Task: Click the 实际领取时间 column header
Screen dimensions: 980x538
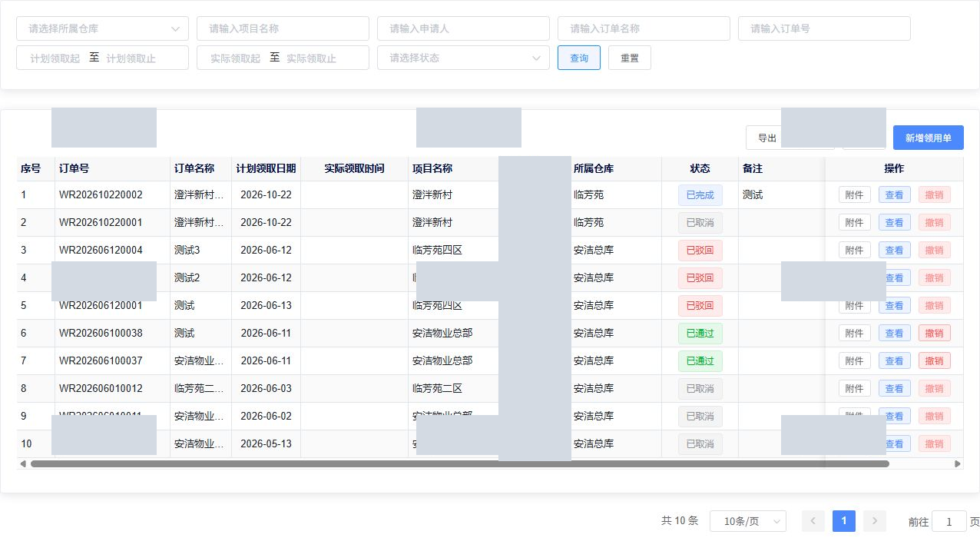Action: [355, 169]
